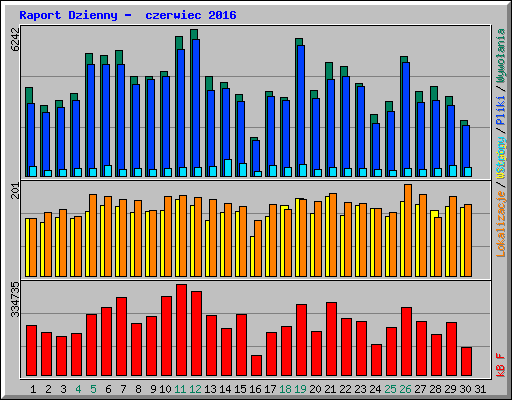Select green day label 19 on axis
512x400 pixels.
(300, 389)
